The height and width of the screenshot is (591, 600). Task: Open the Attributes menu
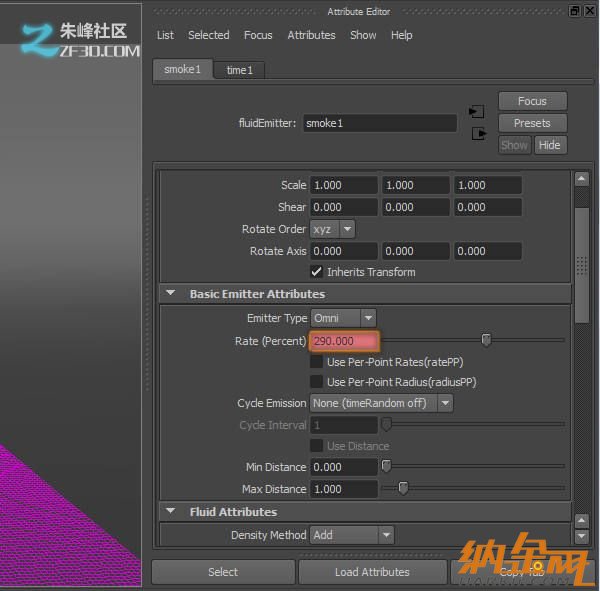pyautogui.click(x=311, y=35)
